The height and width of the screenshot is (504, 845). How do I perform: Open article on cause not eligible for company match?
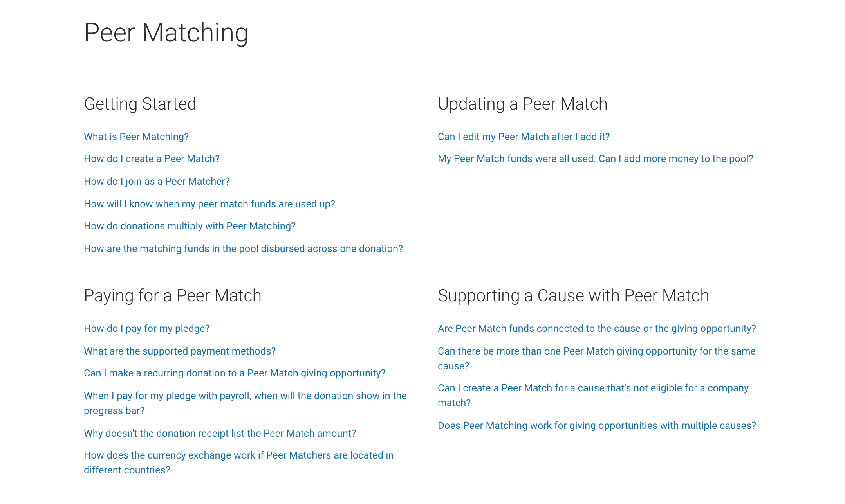593,395
